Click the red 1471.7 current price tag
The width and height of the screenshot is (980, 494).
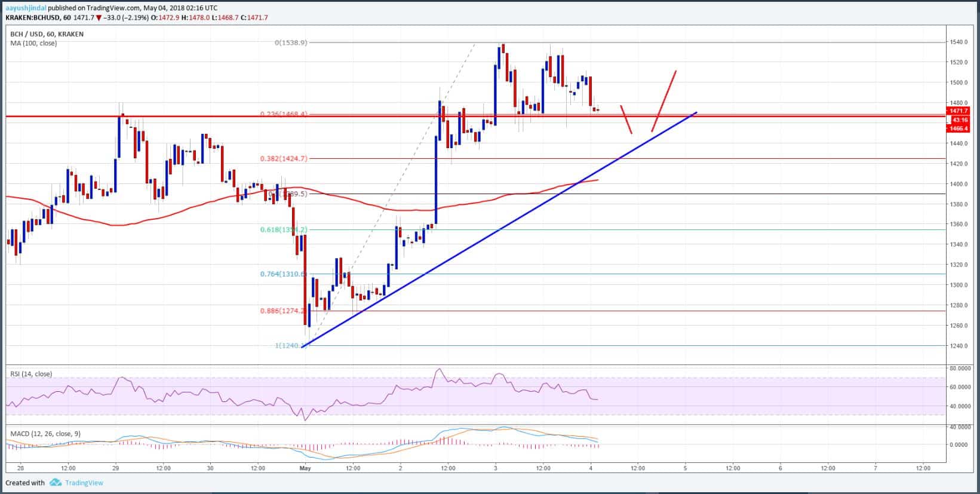[x=960, y=111]
